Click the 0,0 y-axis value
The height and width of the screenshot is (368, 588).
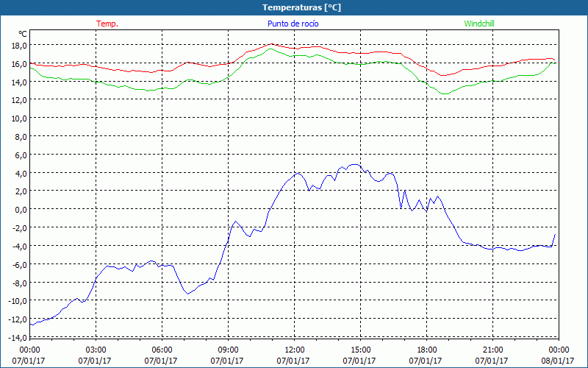pyautogui.click(x=21, y=210)
